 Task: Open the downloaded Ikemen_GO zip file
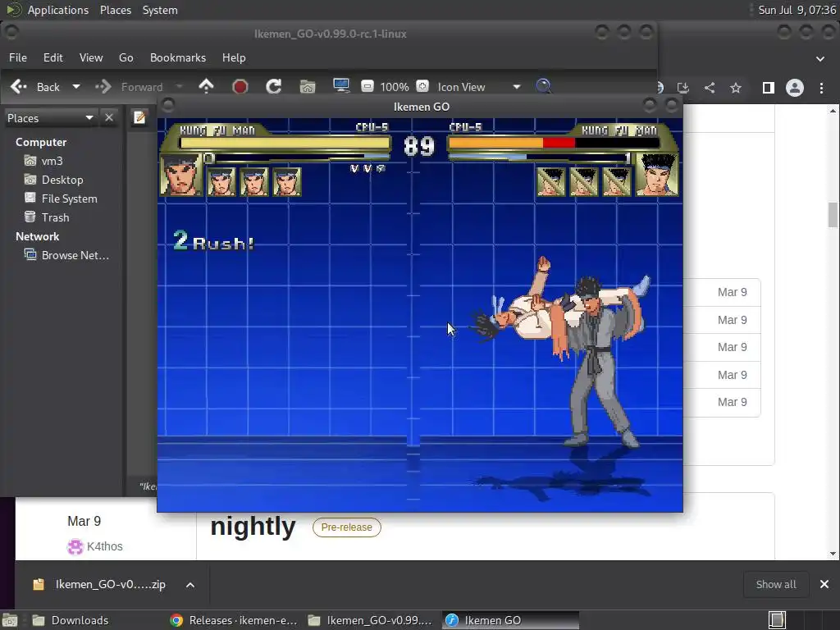[x=99, y=584]
